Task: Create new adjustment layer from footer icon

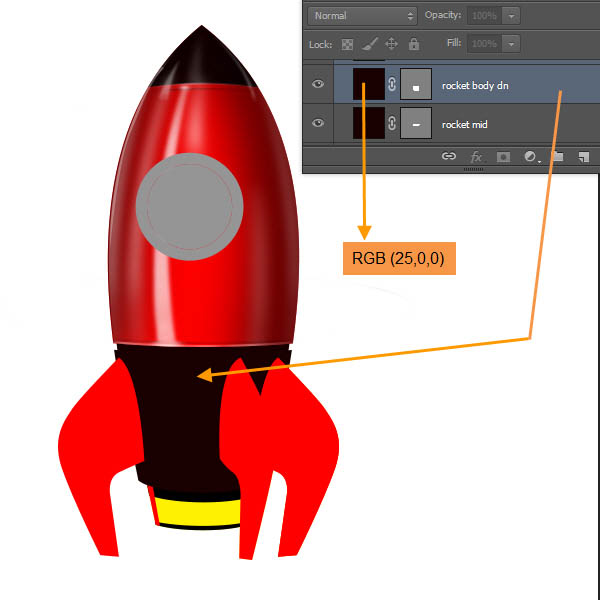Action: pyautogui.click(x=530, y=157)
